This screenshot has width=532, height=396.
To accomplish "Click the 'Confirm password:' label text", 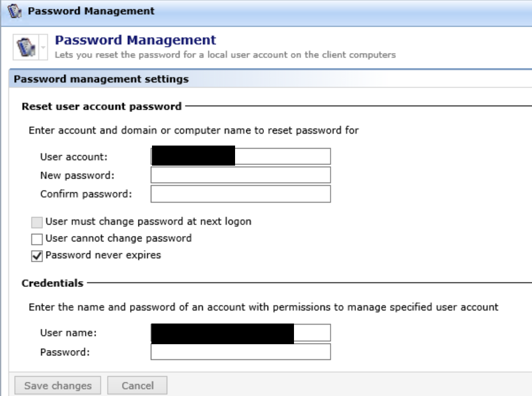I will (x=86, y=194).
